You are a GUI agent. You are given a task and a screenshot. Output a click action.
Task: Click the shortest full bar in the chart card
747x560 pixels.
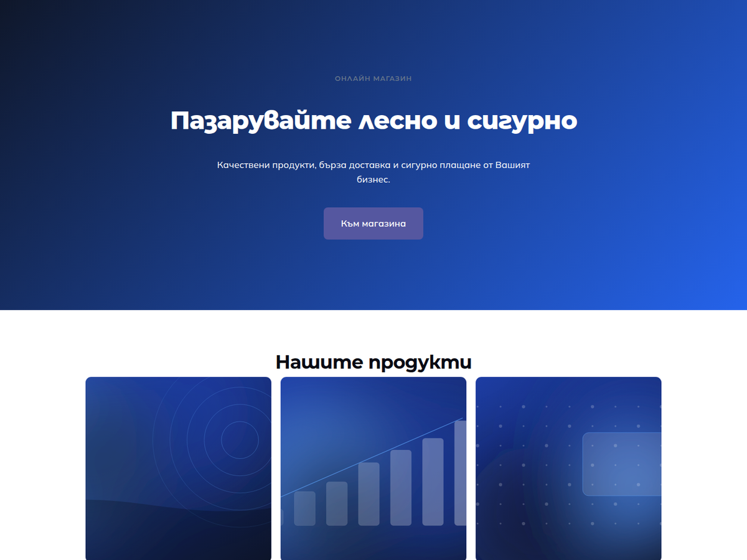click(x=304, y=508)
